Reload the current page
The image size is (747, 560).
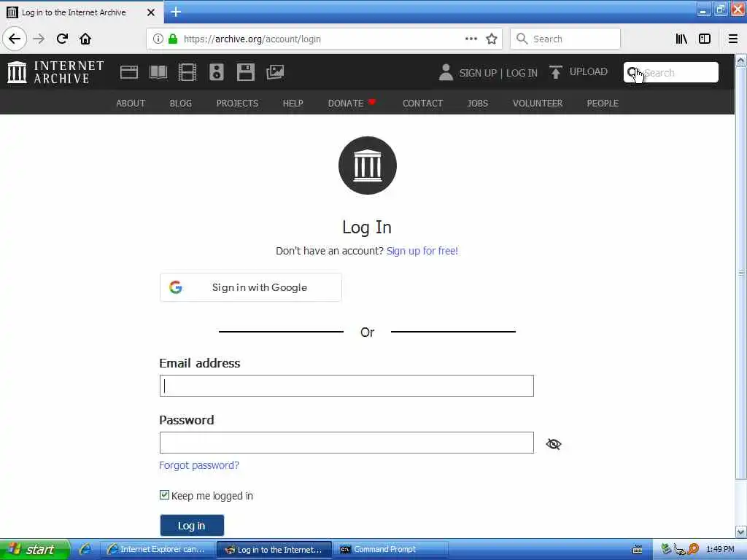[62, 39]
